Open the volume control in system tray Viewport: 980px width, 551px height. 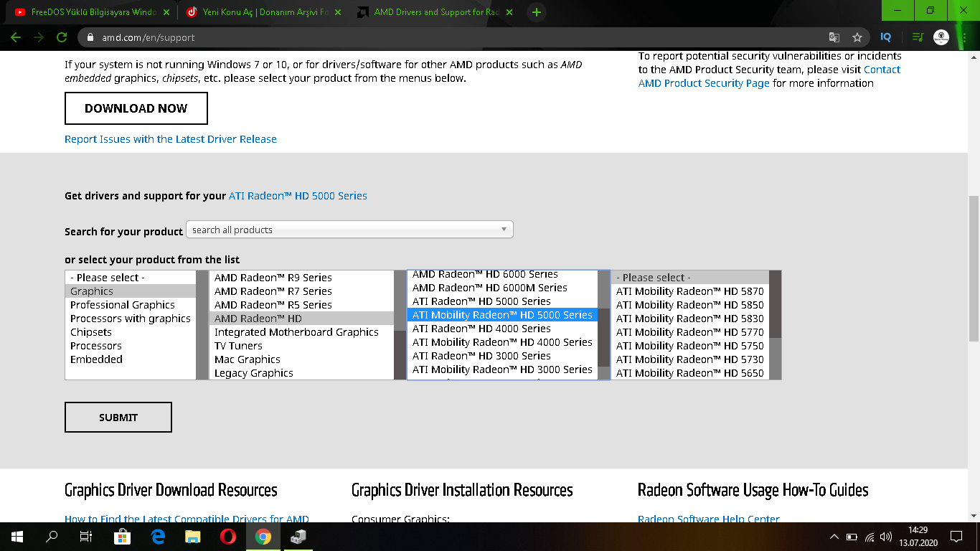pos(886,537)
